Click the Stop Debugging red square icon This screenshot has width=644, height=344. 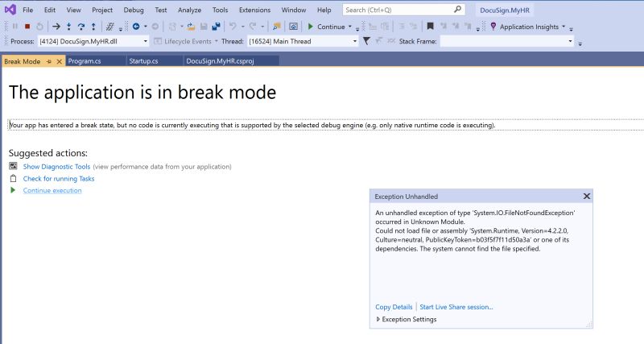point(27,27)
